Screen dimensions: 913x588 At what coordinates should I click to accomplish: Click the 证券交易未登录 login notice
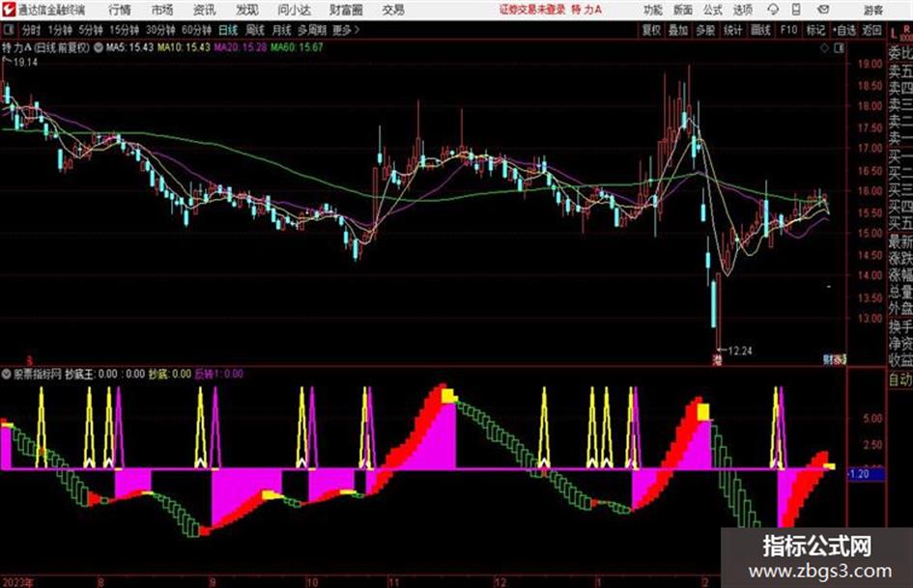pyautogui.click(x=531, y=10)
